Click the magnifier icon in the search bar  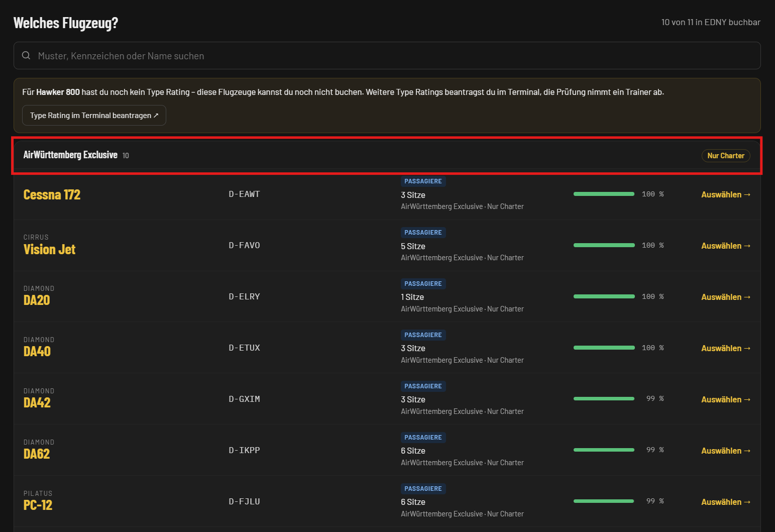[x=26, y=55]
